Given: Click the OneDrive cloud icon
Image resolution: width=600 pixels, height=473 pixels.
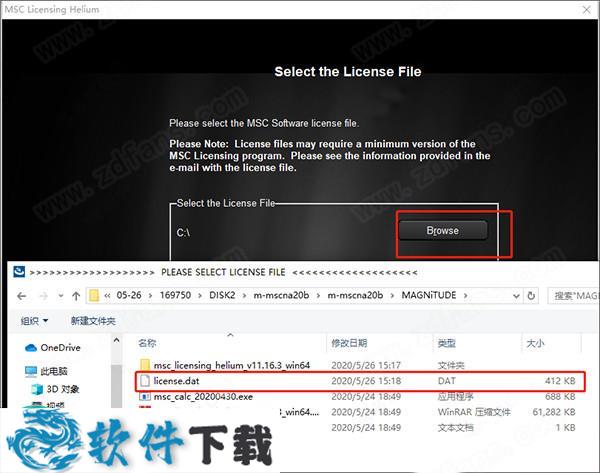Looking at the screenshot, I should pos(31,348).
